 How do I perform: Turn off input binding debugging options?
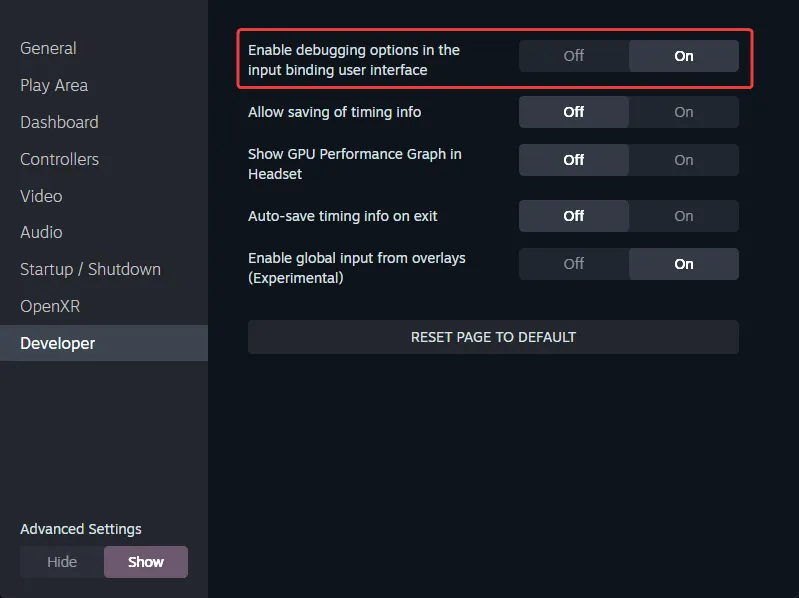click(x=574, y=56)
